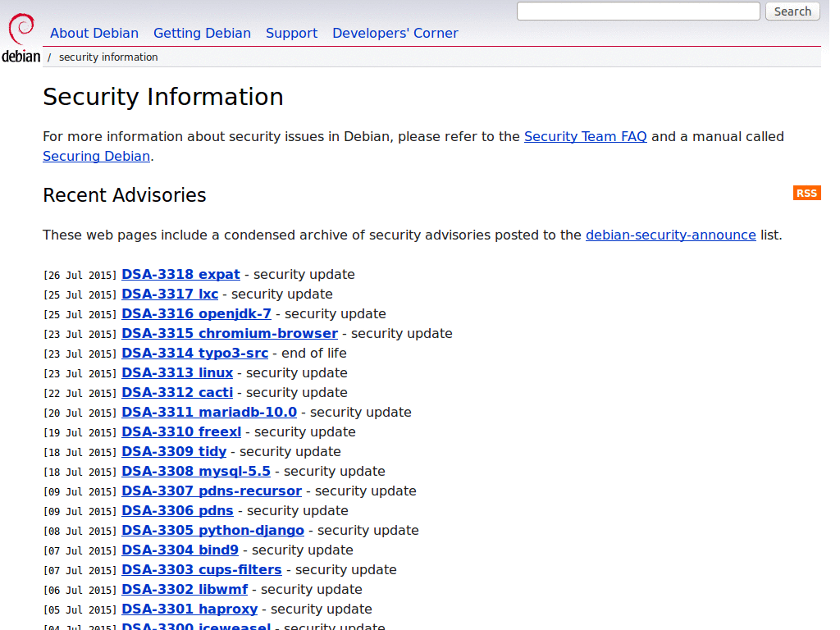This screenshot has width=840, height=630.
Task: Click the [05 Jul 2015] date for haproxy
Action: click(80, 610)
